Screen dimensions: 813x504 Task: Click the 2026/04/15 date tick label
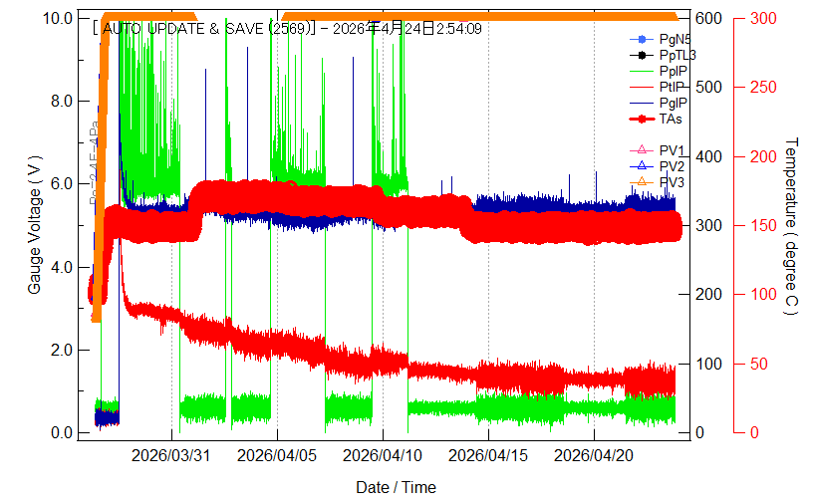click(488, 455)
